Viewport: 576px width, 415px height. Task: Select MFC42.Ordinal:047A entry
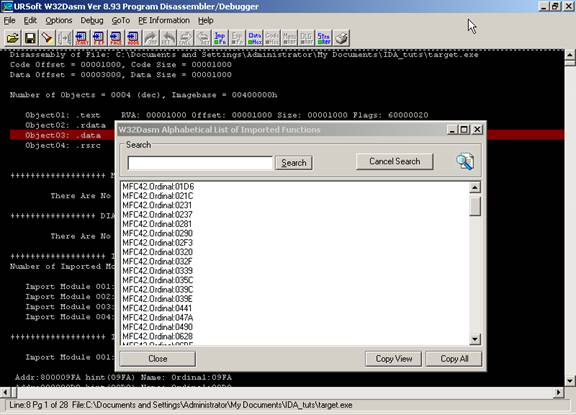click(x=158, y=318)
